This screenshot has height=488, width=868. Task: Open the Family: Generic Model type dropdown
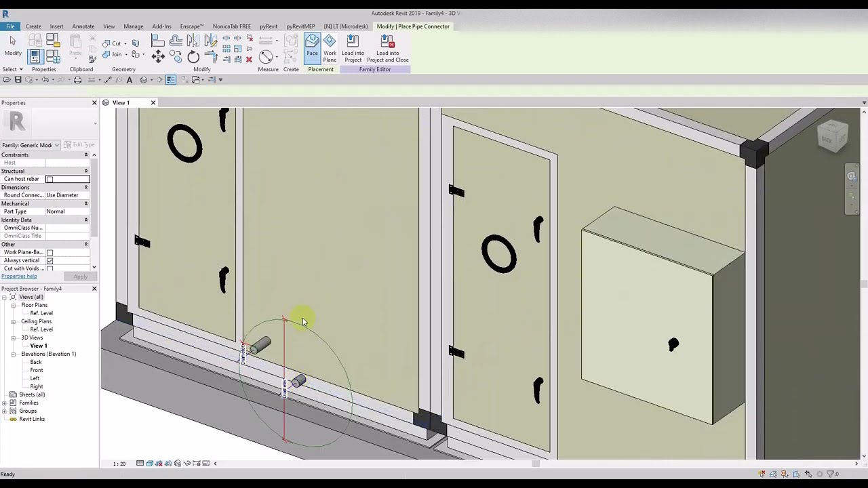click(x=31, y=145)
